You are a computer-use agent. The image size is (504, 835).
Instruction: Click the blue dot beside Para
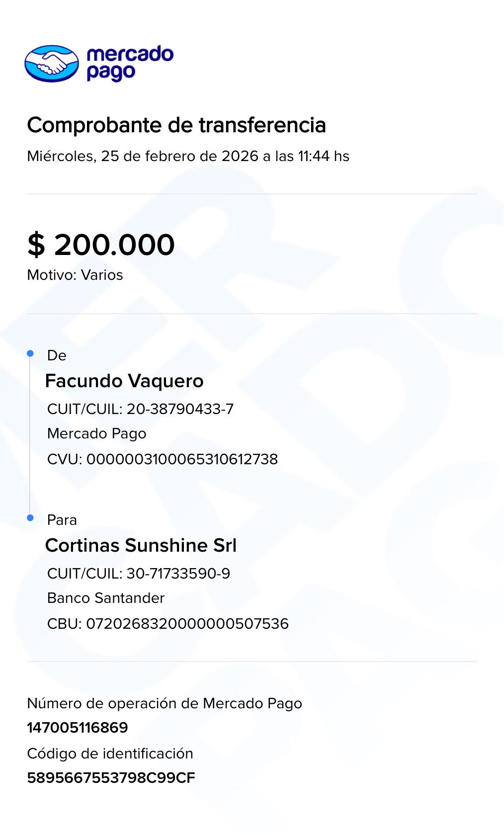click(x=30, y=518)
